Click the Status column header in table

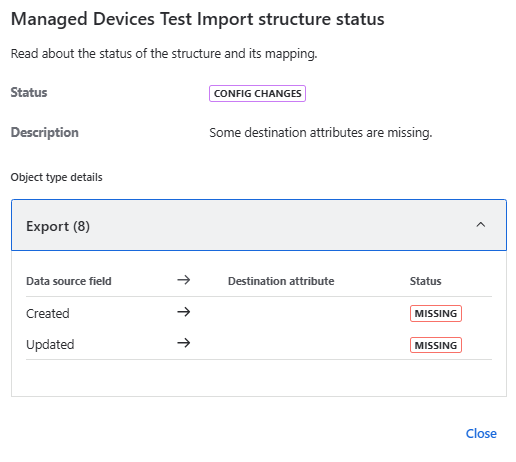pyautogui.click(x=425, y=281)
